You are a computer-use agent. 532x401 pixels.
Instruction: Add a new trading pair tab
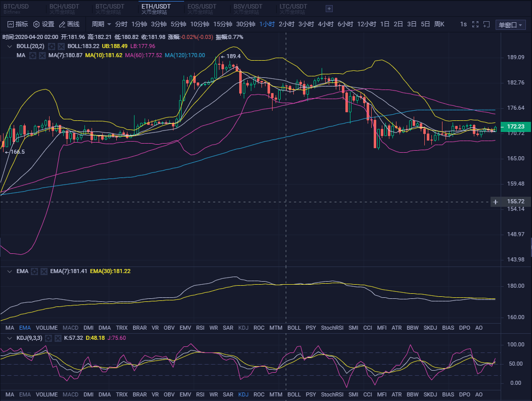pyautogui.click(x=329, y=8)
